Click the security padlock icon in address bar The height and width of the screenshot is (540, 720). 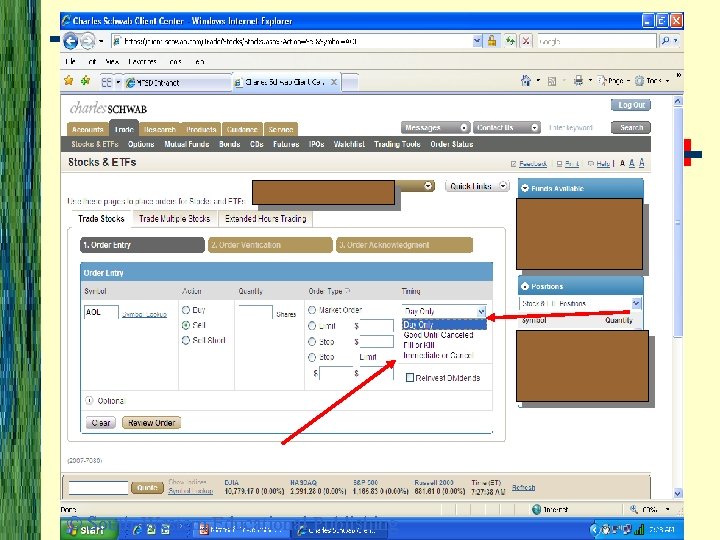tap(492, 41)
